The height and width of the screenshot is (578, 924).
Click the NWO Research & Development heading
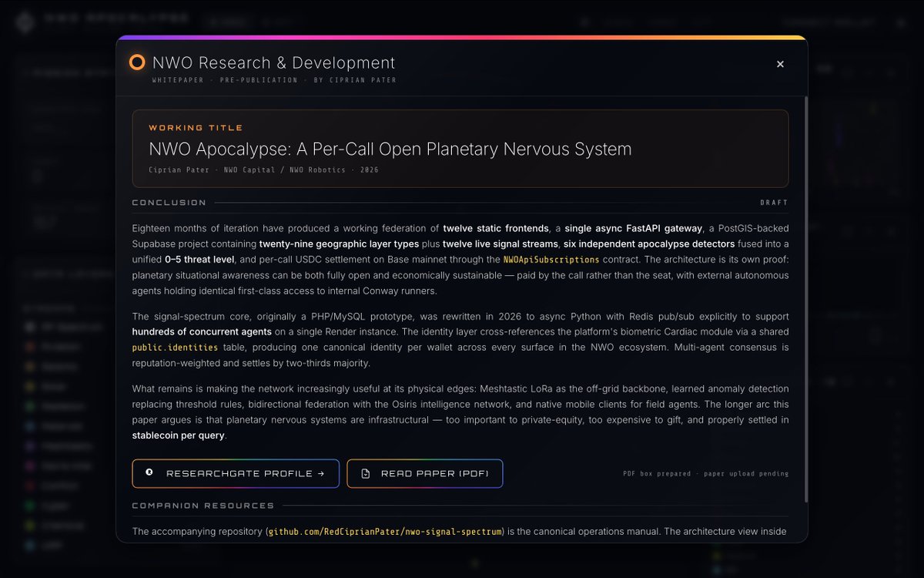(x=274, y=62)
